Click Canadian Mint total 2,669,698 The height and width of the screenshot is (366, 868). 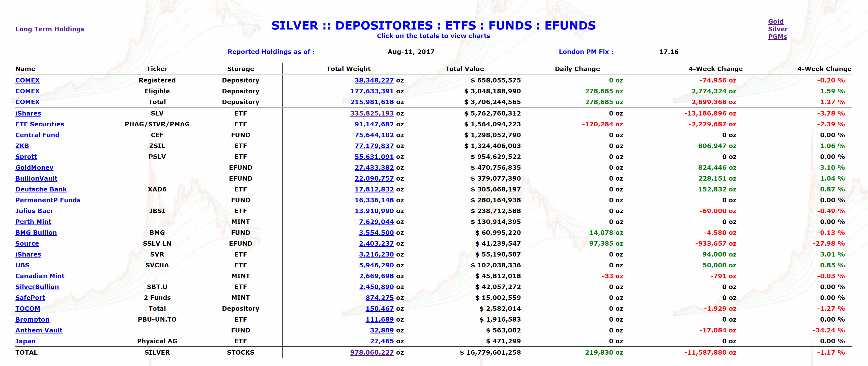[x=377, y=276]
